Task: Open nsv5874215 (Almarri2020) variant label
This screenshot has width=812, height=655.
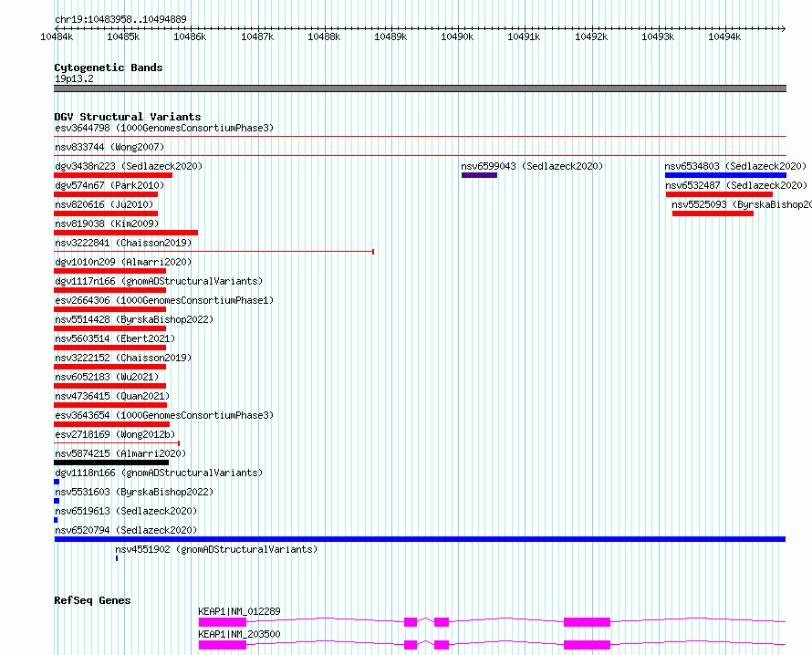Action: [x=120, y=453]
